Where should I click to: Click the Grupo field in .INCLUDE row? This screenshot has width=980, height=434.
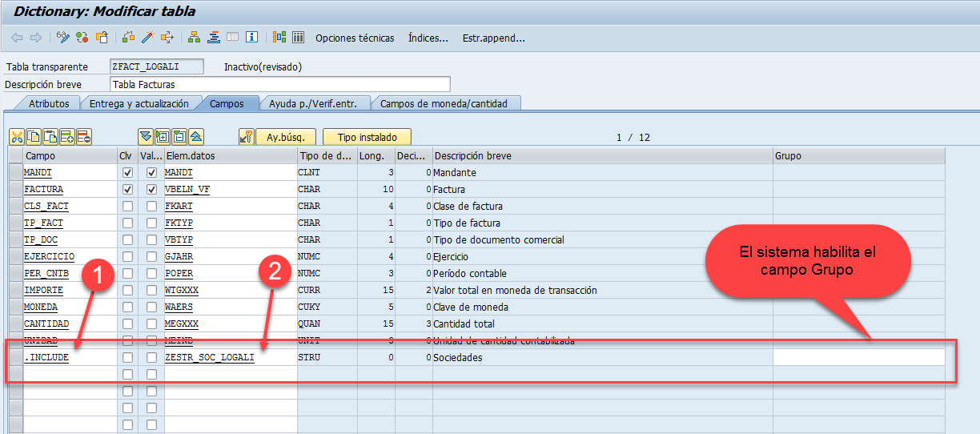(859, 358)
